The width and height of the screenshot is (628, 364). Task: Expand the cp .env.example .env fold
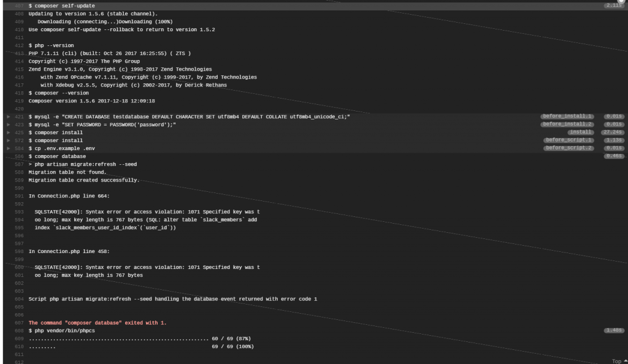click(x=9, y=148)
